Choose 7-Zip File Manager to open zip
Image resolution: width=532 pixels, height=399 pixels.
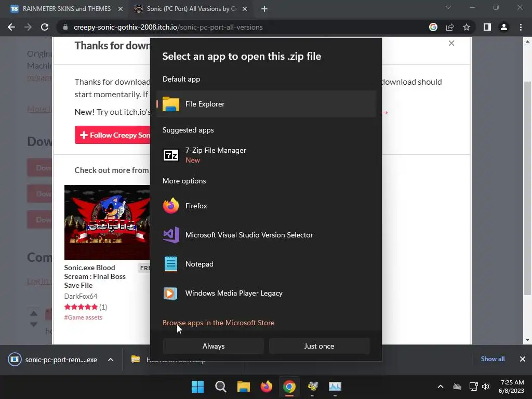[x=267, y=155]
